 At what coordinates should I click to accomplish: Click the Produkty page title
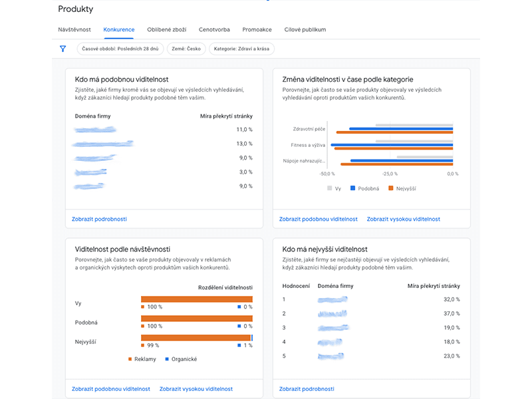(75, 9)
